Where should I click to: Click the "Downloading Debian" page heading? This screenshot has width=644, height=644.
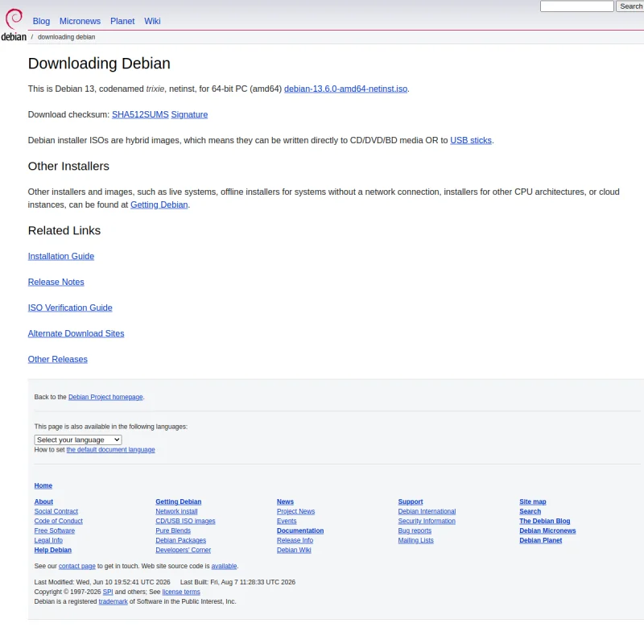pos(99,64)
